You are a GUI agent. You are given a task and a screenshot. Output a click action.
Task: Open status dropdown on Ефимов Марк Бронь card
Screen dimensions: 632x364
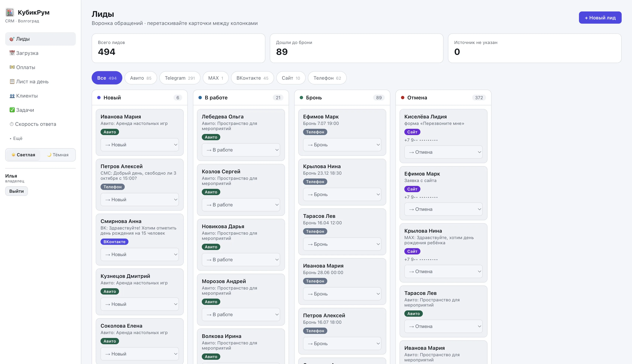point(342,145)
